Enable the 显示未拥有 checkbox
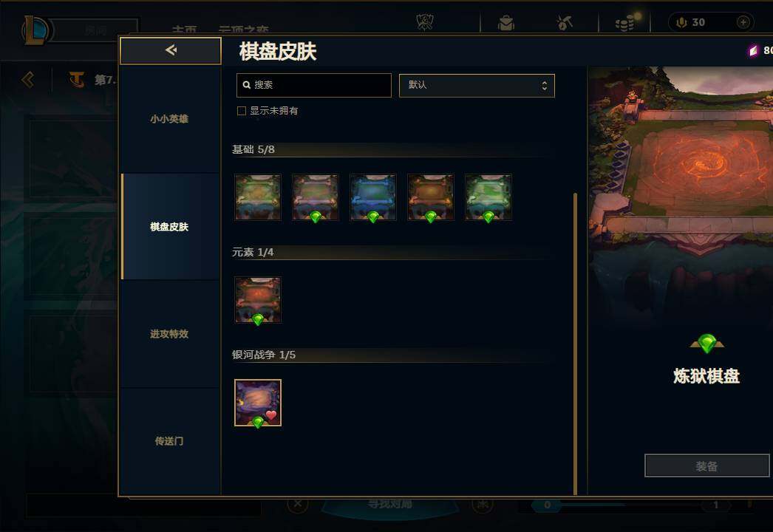 (x=242, y=111)
